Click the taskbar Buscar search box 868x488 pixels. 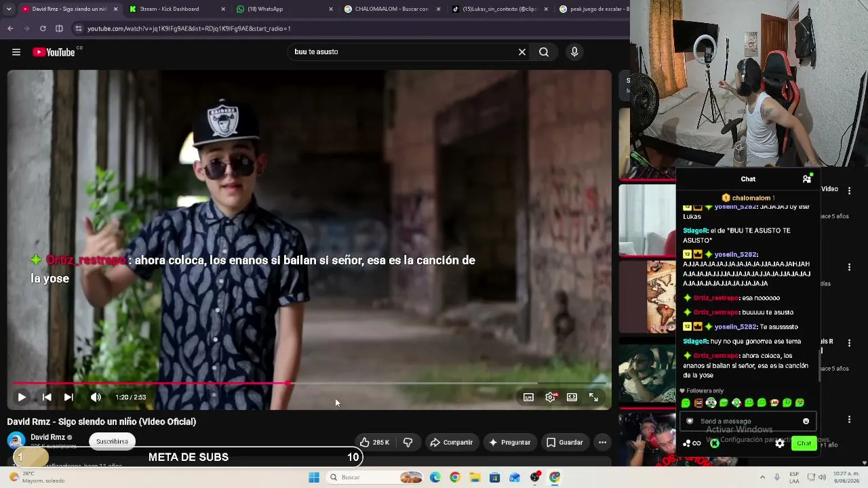tap(374, 477)
